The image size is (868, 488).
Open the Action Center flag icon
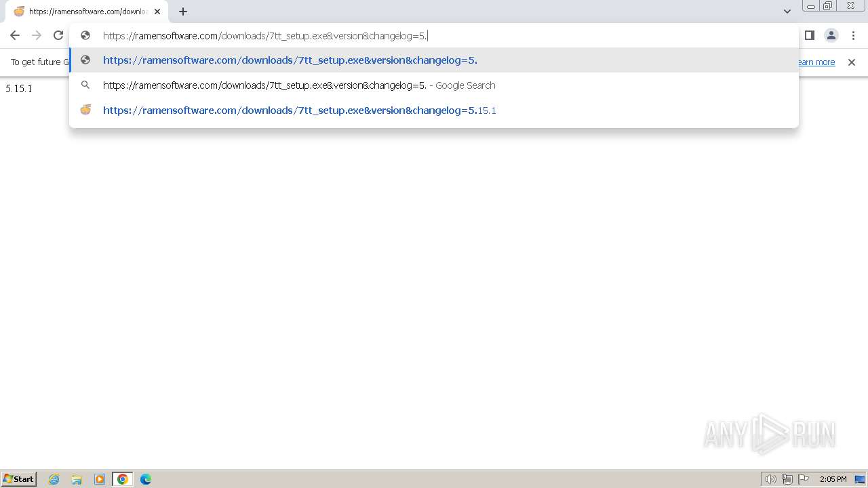click(804, 479)
